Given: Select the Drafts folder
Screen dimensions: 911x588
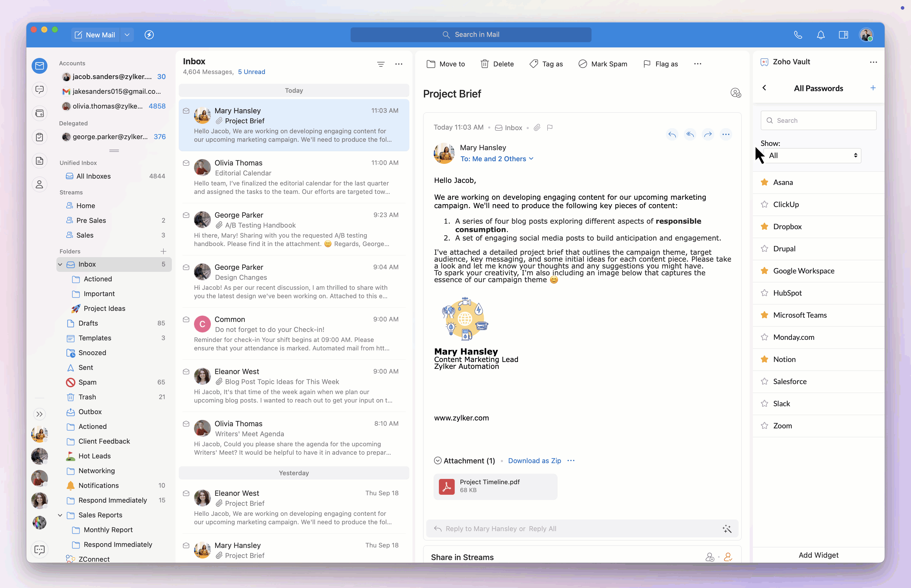Looking at the screenshot, I should [x=88, y=324].
